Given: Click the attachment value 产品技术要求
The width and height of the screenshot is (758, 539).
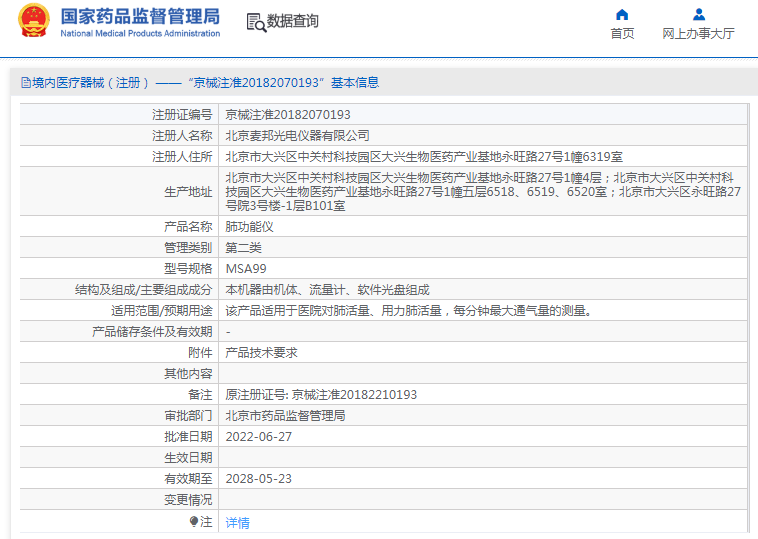Looking at the screenshot, I should [261, 353].
